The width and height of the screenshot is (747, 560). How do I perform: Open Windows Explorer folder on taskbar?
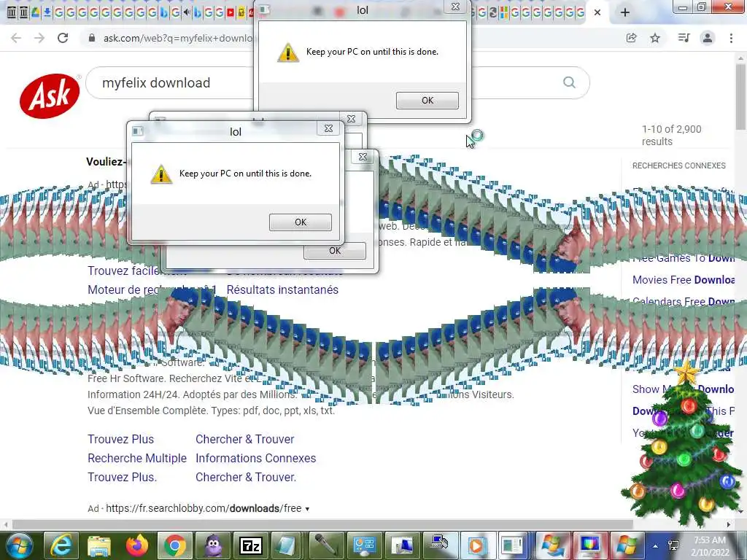[99, 545]
